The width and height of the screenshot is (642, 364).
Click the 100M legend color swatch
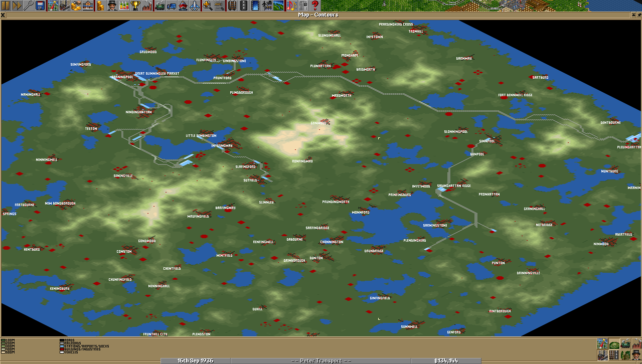pos(4,340)
